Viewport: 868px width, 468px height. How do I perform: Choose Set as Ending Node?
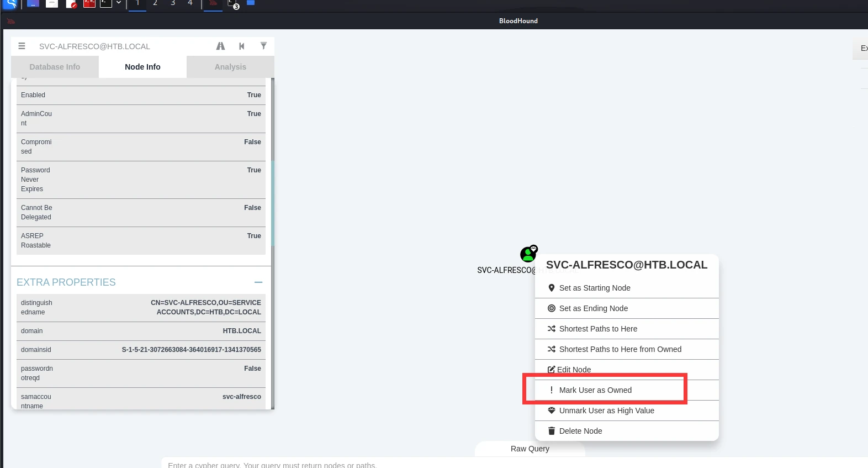click(627, 308)
